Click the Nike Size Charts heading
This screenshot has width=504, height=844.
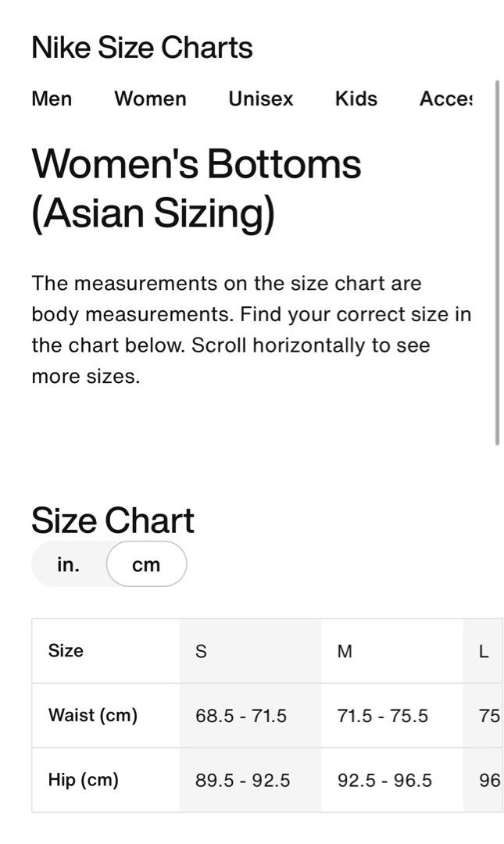[x=142, y=48]
